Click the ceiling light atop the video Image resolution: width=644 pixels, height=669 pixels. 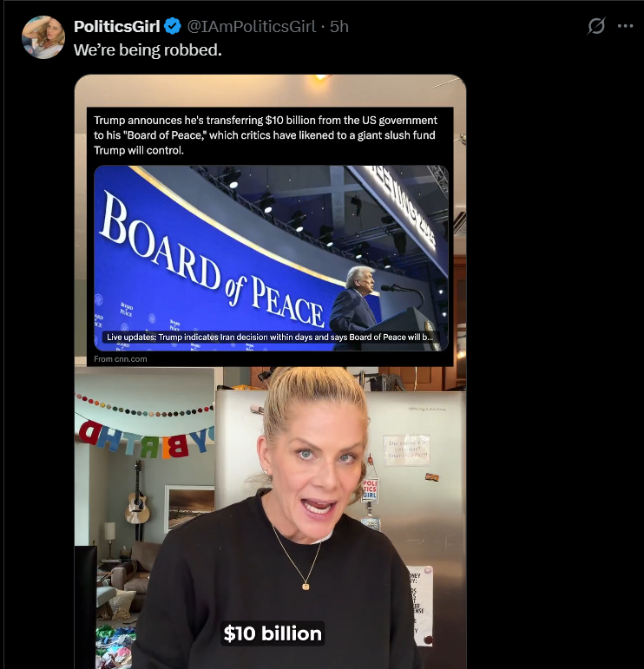point(322,77)
